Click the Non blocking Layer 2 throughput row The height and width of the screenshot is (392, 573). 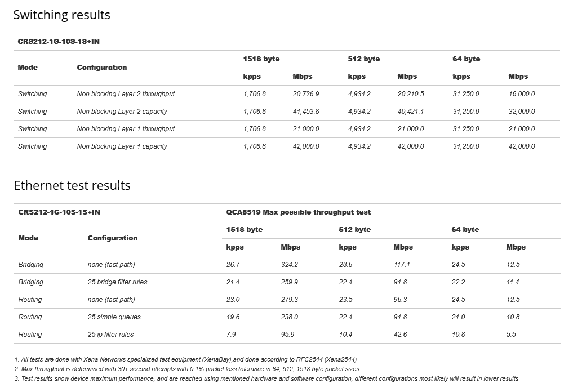pos(287,94)
